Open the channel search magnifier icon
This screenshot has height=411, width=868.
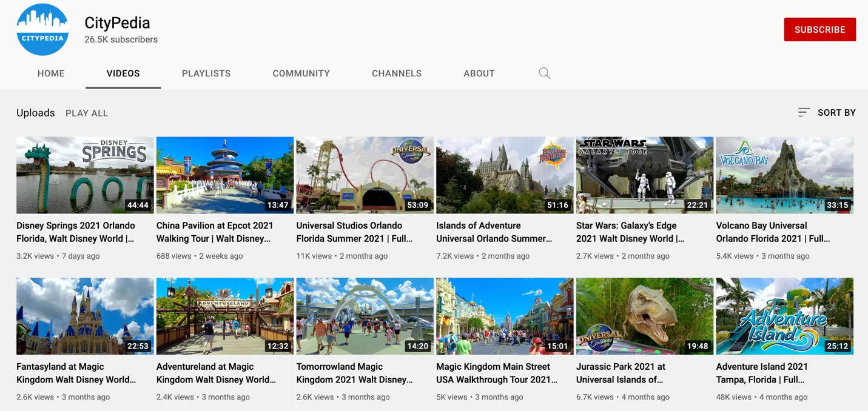click(x=544, y=73)
